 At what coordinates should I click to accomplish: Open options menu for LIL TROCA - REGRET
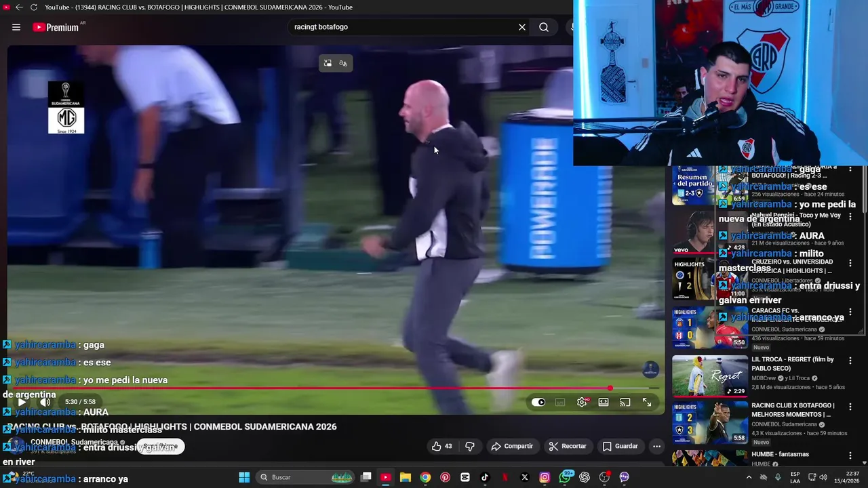pyautogui.click(x=850, y=361)
